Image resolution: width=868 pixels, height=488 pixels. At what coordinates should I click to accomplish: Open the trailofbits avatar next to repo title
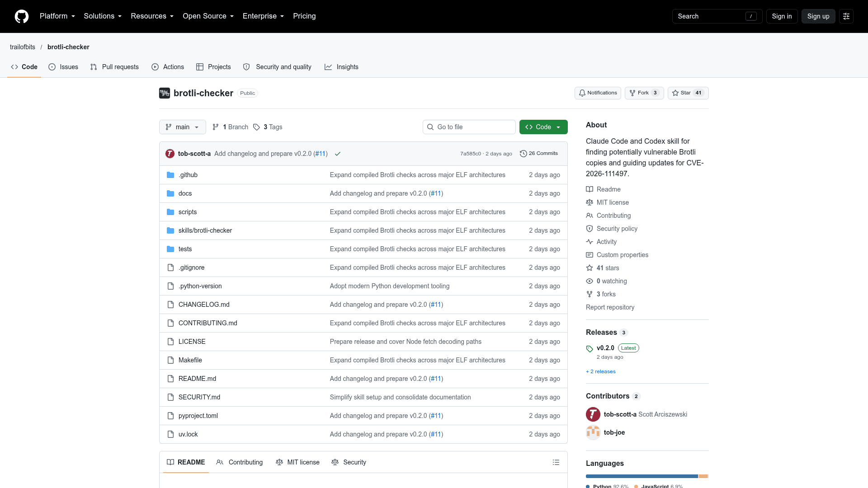coord(165,93)
